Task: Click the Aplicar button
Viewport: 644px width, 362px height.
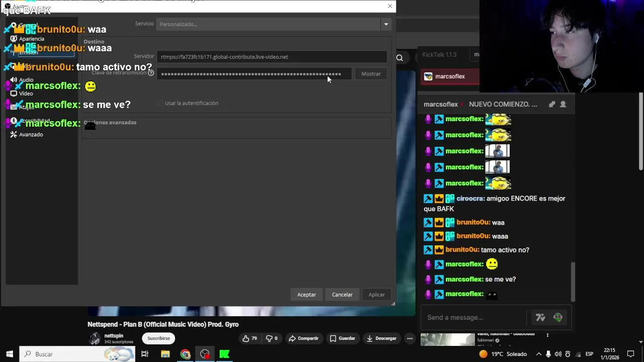Action: 376,295
